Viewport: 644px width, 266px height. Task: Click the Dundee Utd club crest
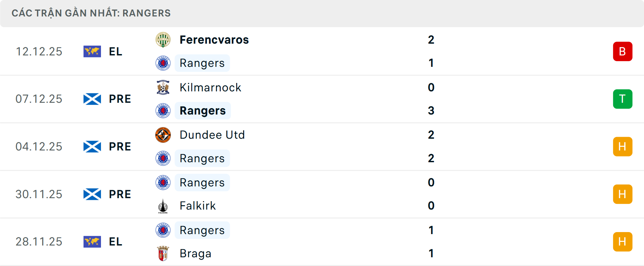tap(163, 135)
